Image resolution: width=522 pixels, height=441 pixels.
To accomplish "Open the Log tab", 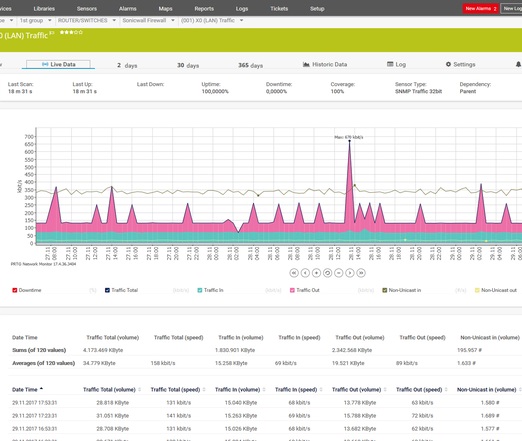I will (x=396, y=64).
